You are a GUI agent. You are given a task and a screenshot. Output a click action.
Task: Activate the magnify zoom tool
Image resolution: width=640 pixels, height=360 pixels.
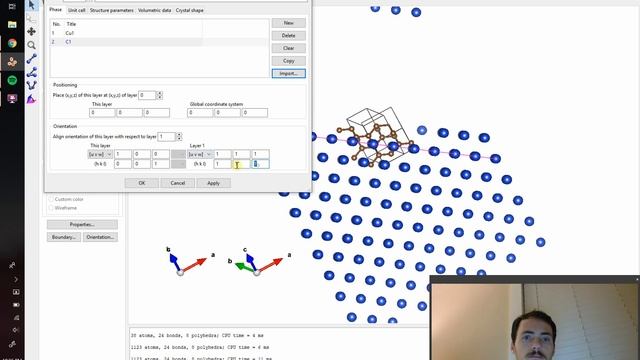click(x=31, y=45)
